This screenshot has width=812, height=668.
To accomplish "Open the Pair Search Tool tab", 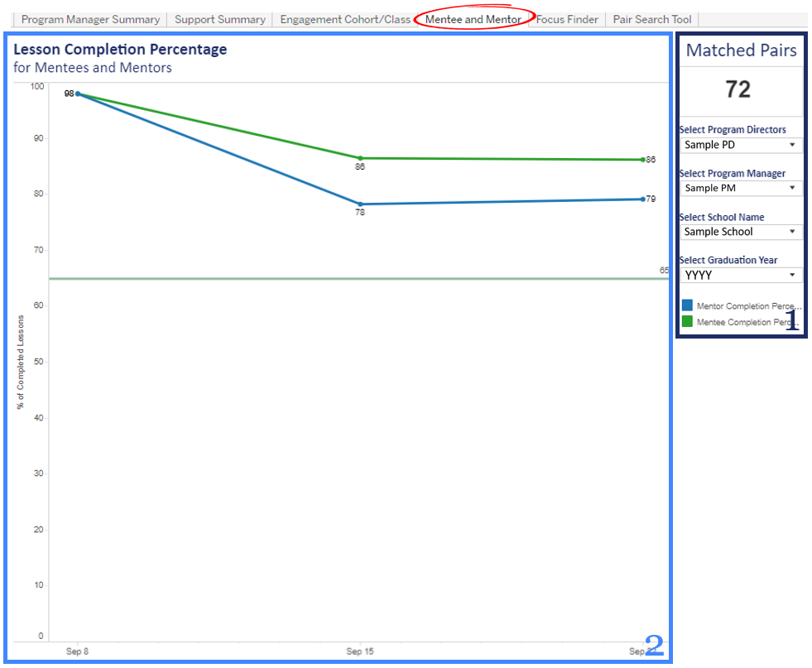I will [x=652, y=20].
